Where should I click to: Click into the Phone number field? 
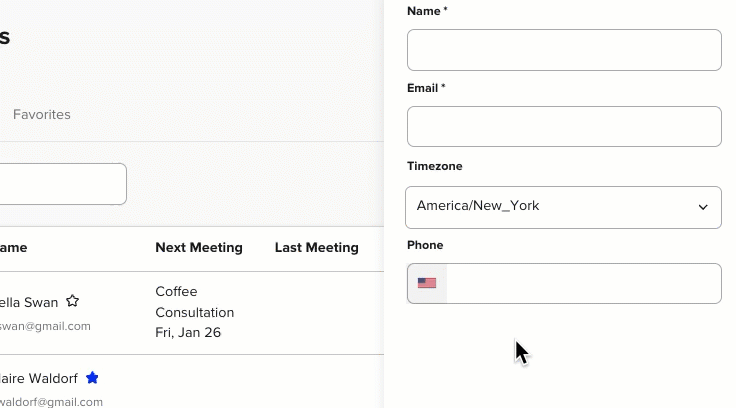[x=583, y=284]
